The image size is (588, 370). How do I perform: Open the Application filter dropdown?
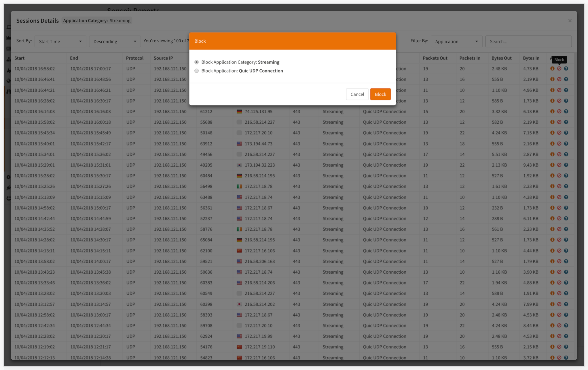pos(456,41)
